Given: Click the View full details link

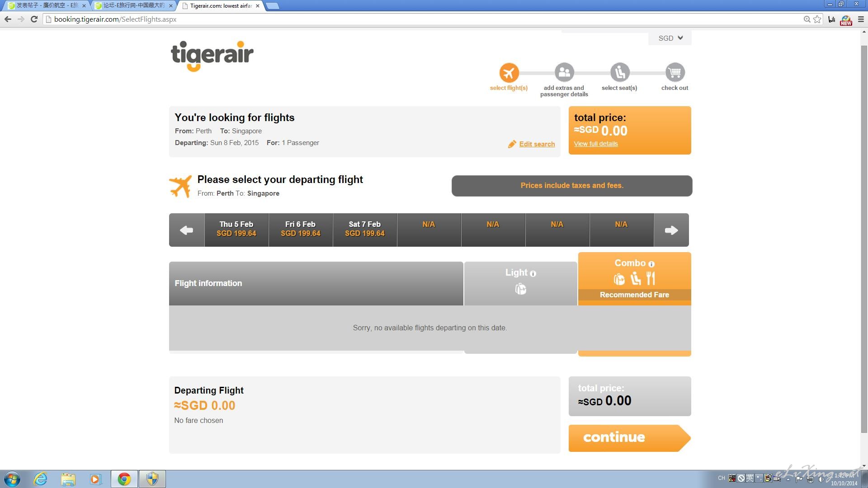Looking at the screenshot, I should pos(596,144).
